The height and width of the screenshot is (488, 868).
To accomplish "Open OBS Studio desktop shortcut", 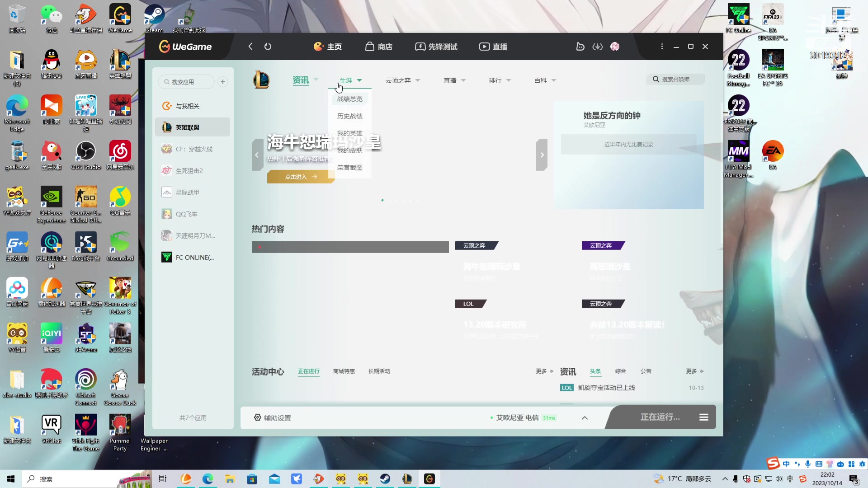I will point(86,155).
